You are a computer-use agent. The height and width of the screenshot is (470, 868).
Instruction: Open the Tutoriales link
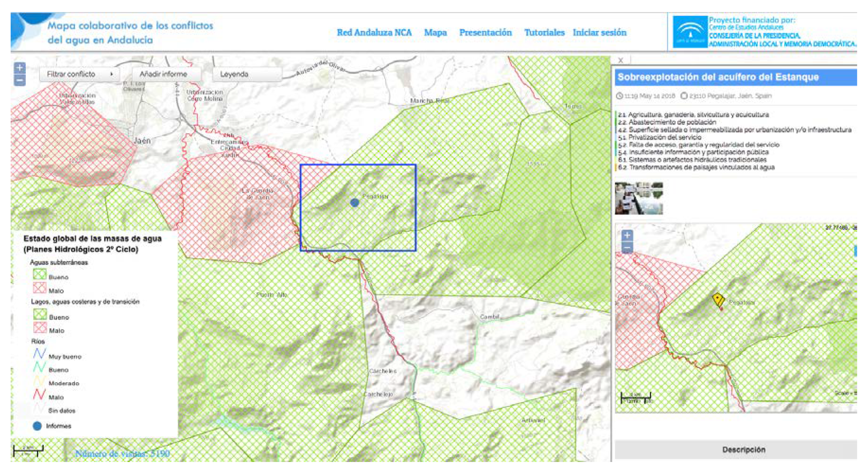[x=544, y=33]
